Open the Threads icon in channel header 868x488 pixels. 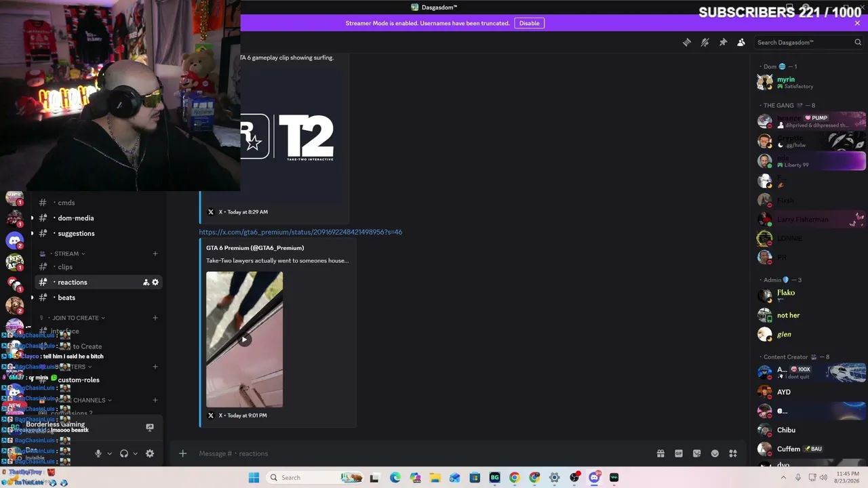[687, 42]
